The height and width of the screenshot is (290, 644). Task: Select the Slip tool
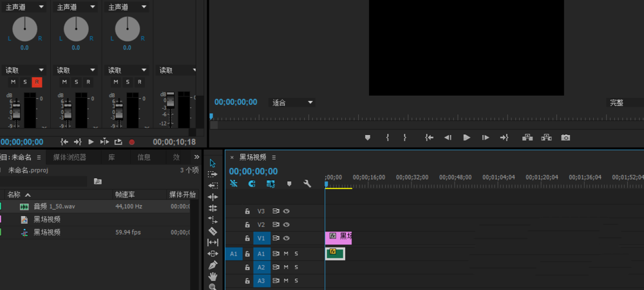point(213,242)
